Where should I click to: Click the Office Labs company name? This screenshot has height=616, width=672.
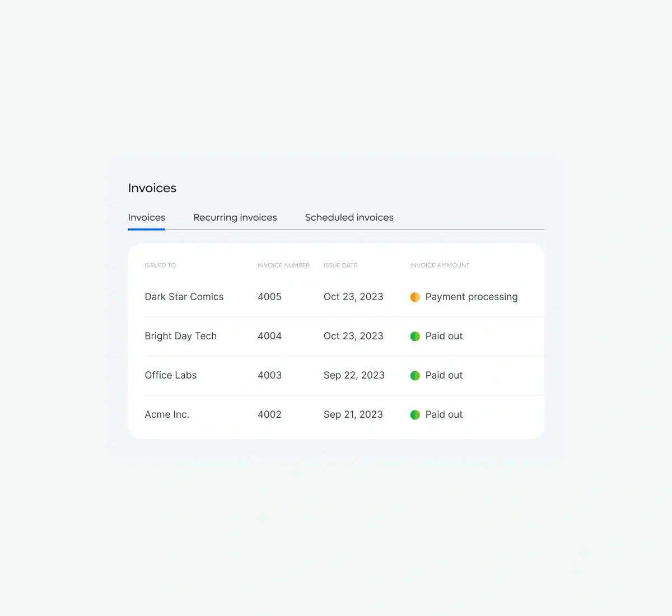171,375
